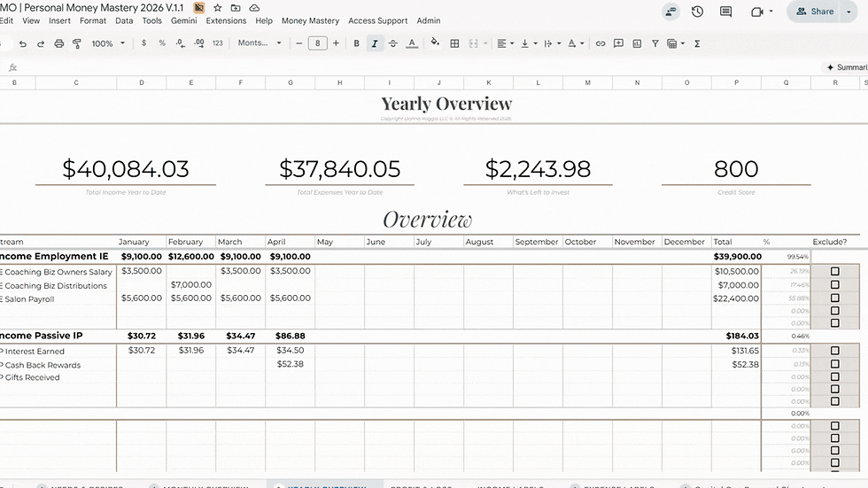Image resolution: width=868 pixels, height=488 pixels.
Task: Activate the paint format tool
Action: (77, 43)
